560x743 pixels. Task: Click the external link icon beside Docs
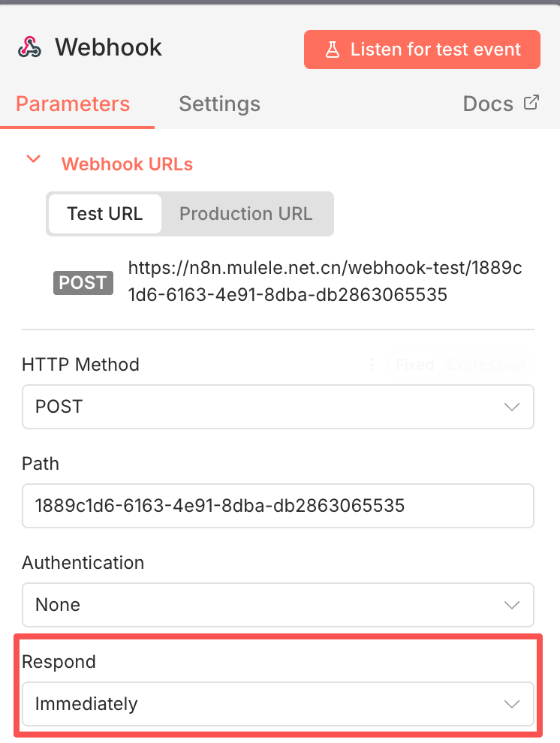click(531, 103)
